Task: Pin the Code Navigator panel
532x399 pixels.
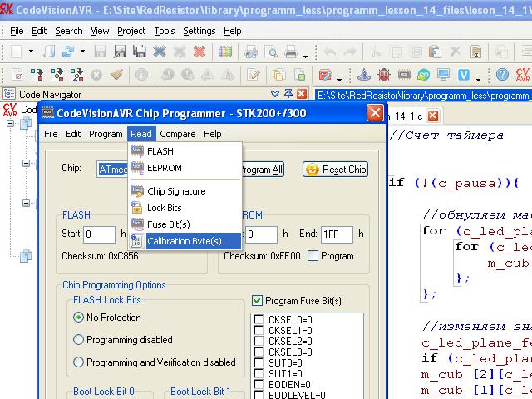Action: tap(288, 94)
